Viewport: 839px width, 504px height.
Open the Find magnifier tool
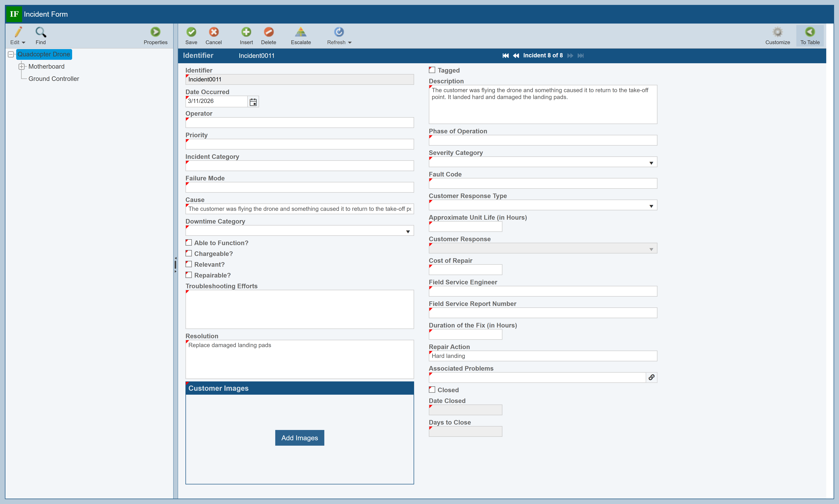[x=40, y=32]
